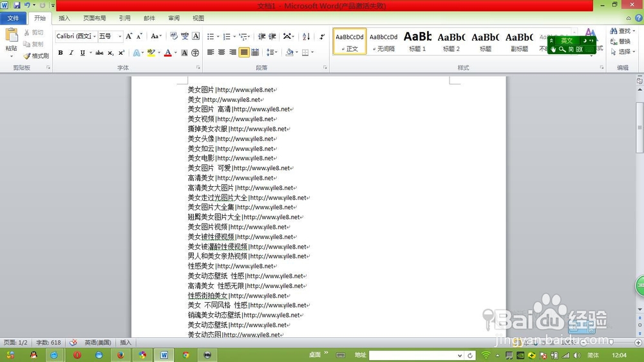The height and width of the screenshot is (362, 644).
Task: Toggle Strikethrough (abc) formatting
Action: tap(99, 53)
